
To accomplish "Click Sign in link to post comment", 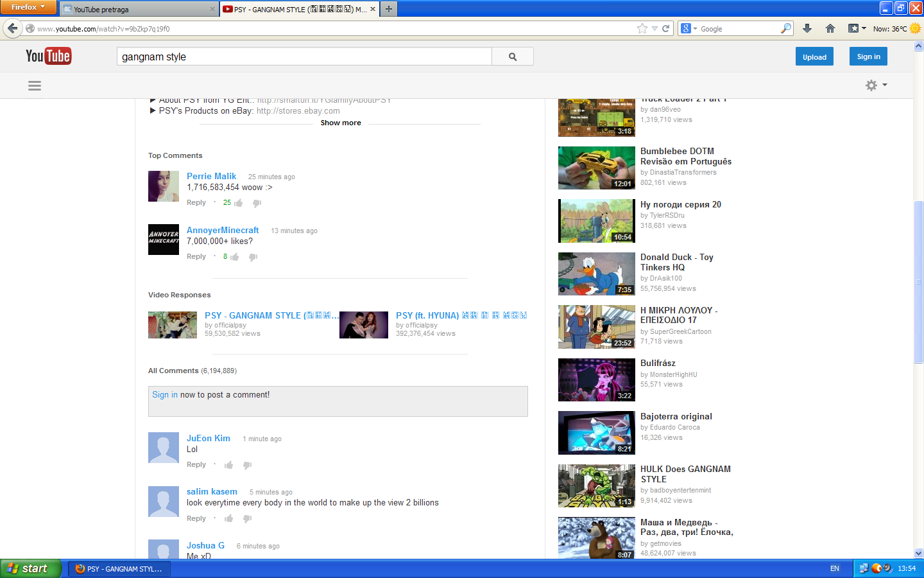I will point(165,395).
